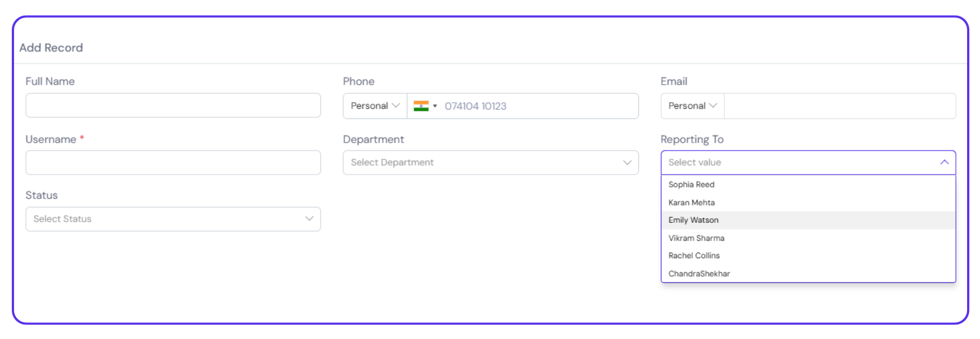Click the Reporting To search box
The height and width of the screenshot is (339, 980).
coord(798,162)
